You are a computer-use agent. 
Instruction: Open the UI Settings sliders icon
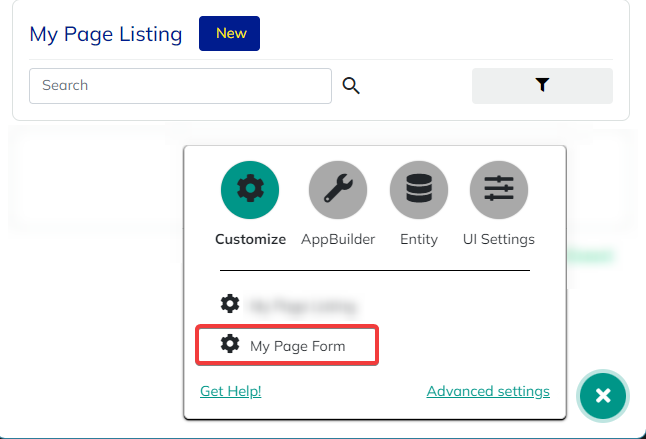[x=499, y=190]
